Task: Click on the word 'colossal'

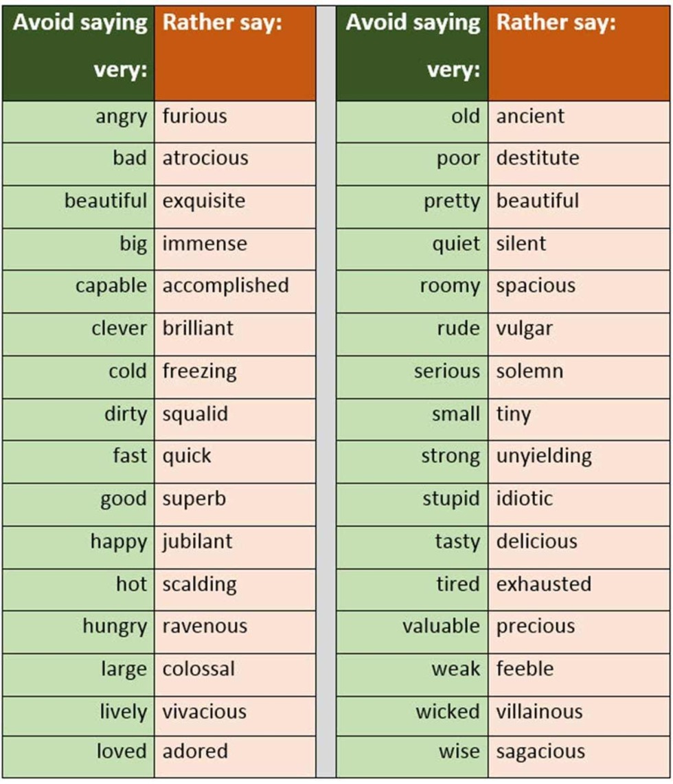Action: click(x=198, y=669)
